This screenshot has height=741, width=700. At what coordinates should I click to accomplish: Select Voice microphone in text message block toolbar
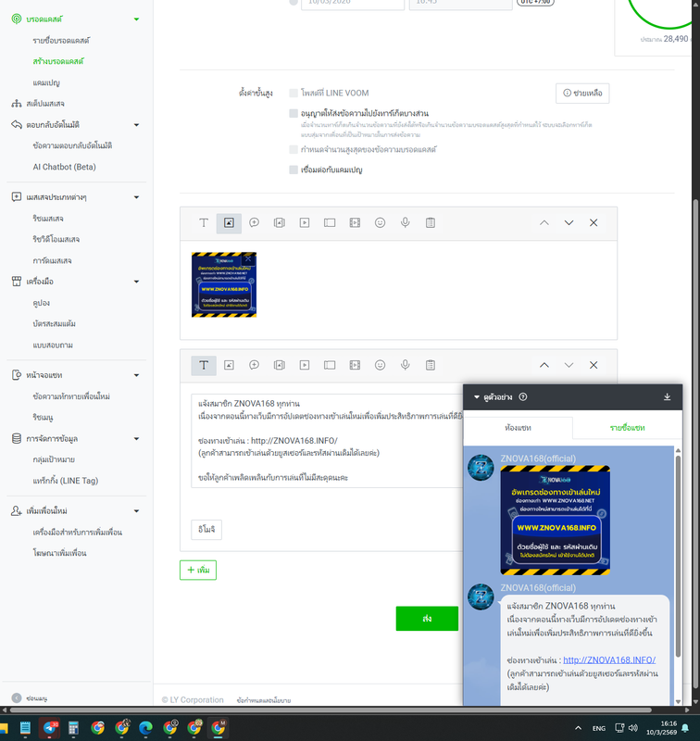click(x=406, y=365)
